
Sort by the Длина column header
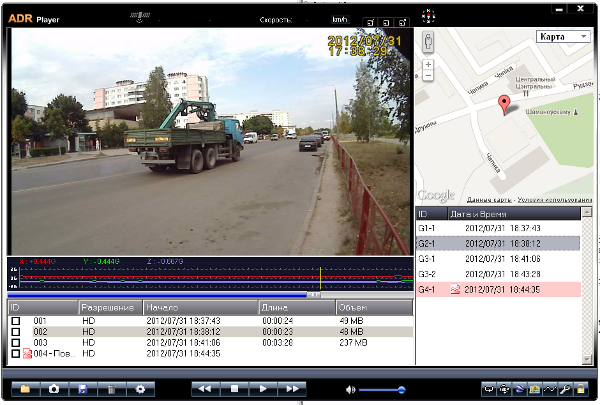coord(297,307)
